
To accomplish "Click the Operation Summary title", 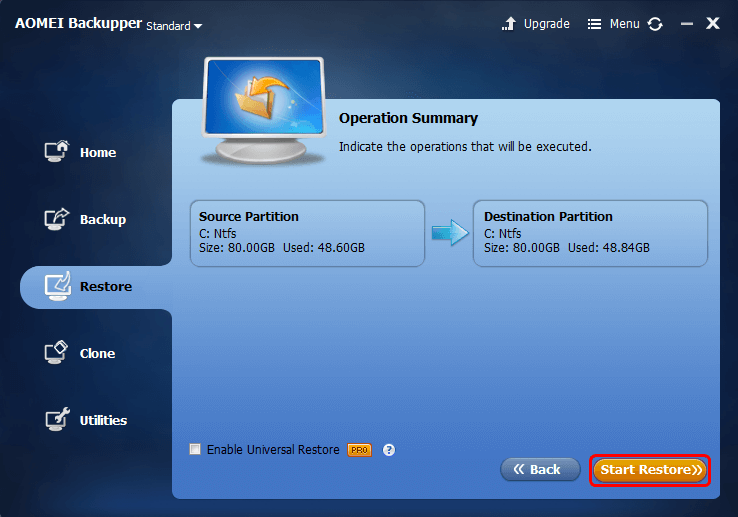I will pos(408,118).
